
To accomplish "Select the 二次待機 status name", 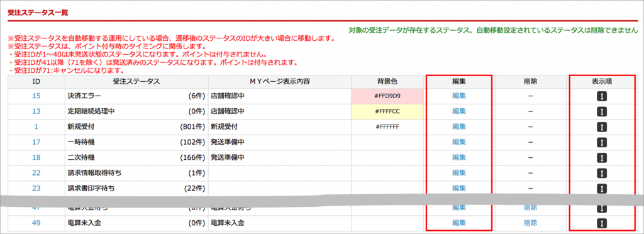I will 81,157.
